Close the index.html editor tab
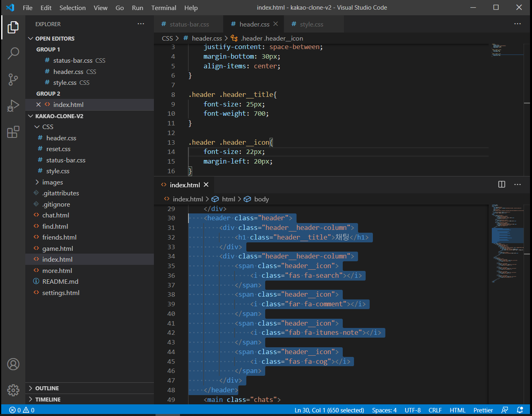The image size is (532, 416). 206,184
